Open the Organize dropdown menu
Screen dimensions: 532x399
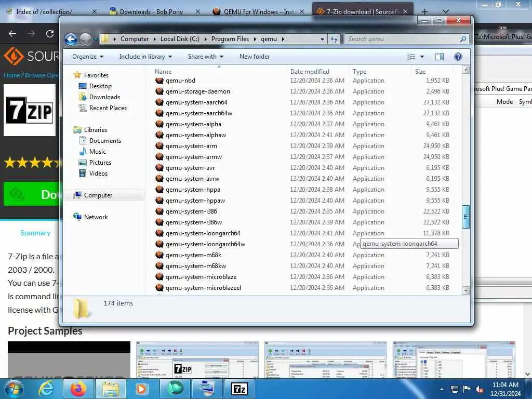pos(87,57)
